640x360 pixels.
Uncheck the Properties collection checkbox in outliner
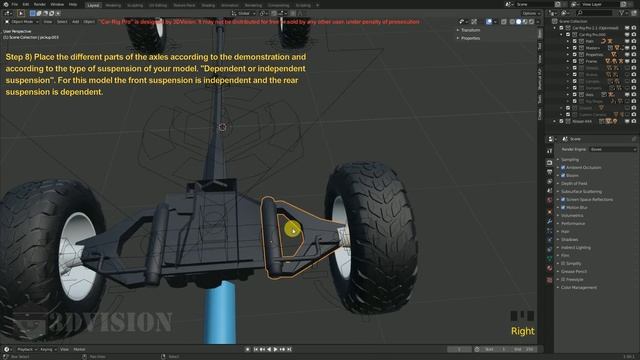575,54
